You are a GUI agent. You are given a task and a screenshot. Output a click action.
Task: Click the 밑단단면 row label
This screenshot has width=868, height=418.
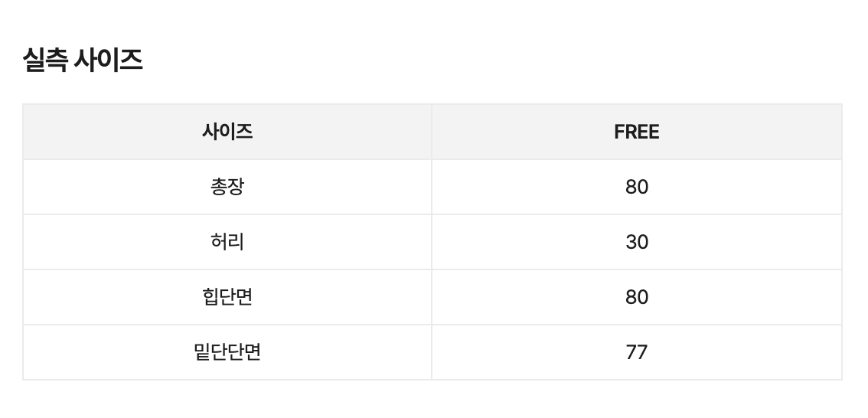[227, 352]
